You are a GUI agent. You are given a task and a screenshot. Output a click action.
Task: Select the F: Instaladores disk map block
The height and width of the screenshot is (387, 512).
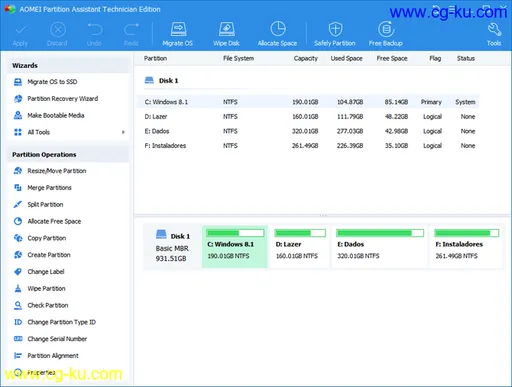coord(466,247)
